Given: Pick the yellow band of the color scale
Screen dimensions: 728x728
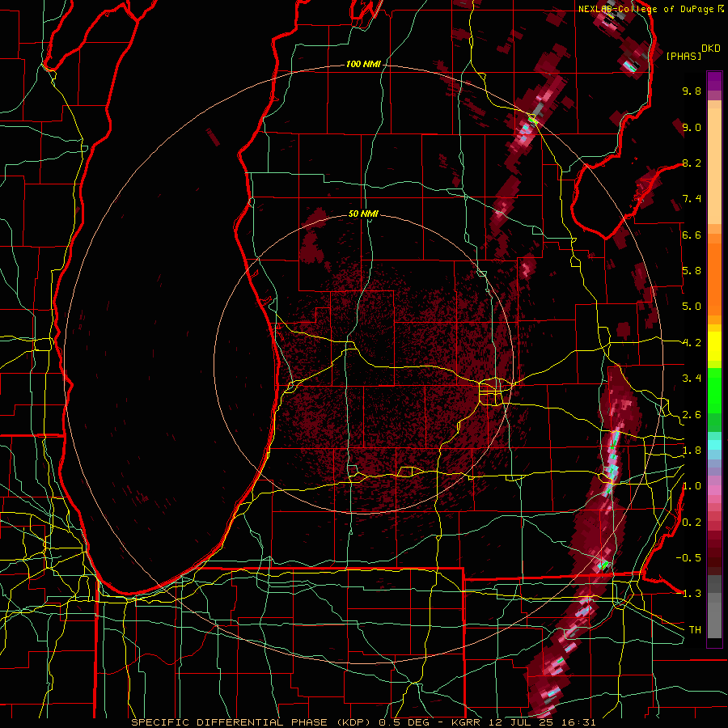Looking at the screenshot, I should click(714, 346).
